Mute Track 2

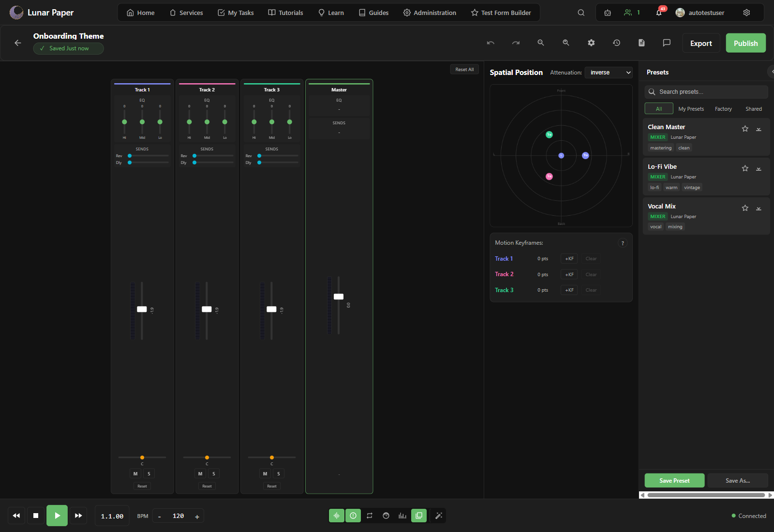pyautogui.click(x=200, y=473)
